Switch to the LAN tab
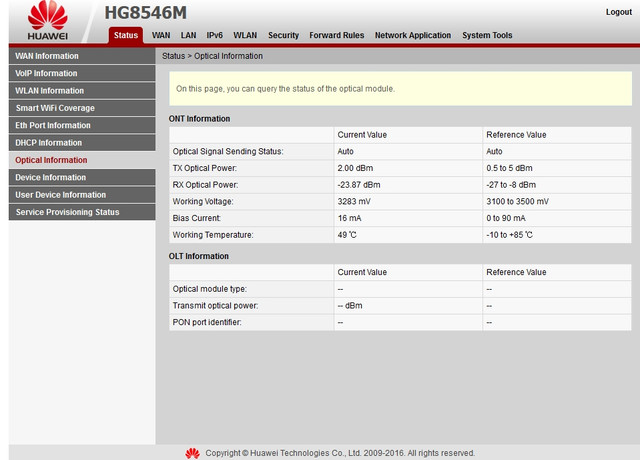640x460 pixels. [x=188, y=35]
